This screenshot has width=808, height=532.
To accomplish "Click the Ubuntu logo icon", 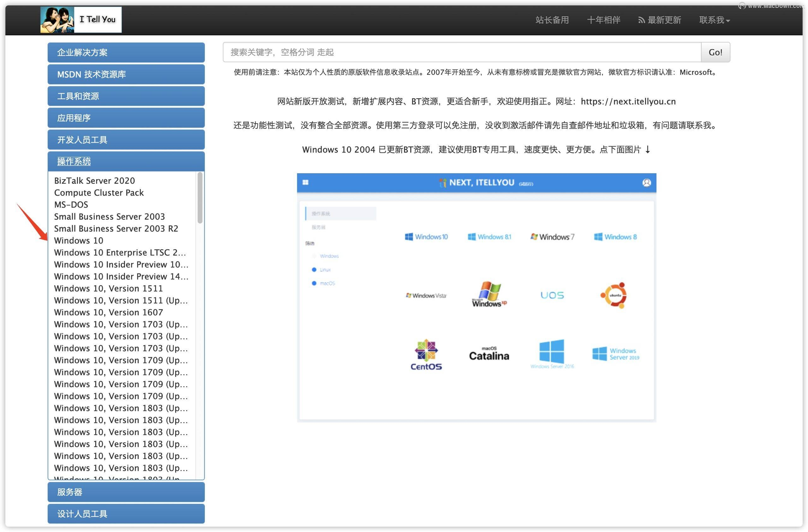I will (614, 295).
